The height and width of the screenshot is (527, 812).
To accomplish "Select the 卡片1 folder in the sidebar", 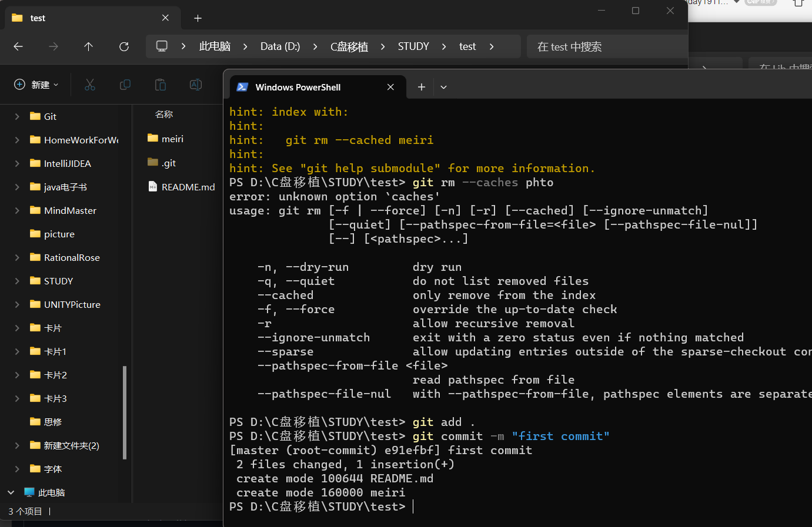I will [x=48, y=351].
